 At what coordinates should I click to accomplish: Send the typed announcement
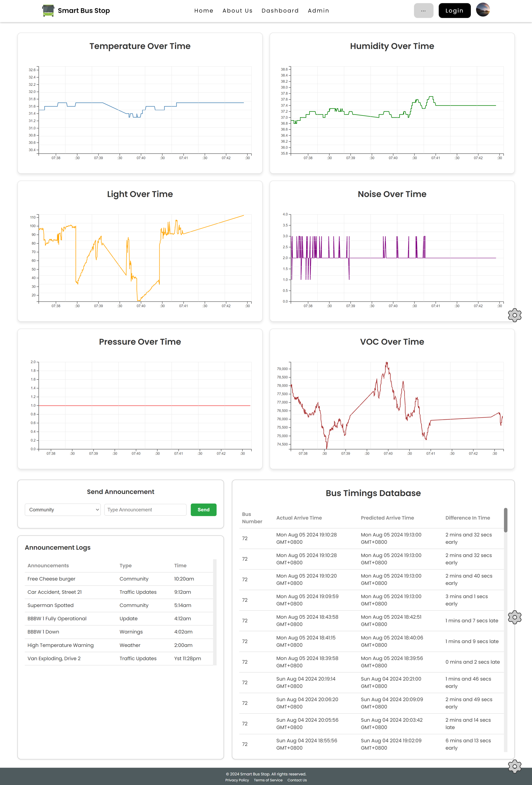(203, 510)
